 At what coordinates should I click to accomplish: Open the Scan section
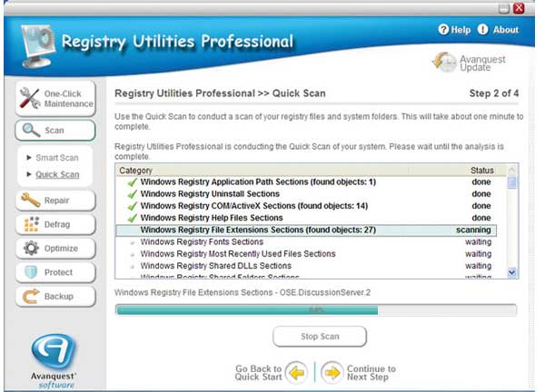pos(55,131)
